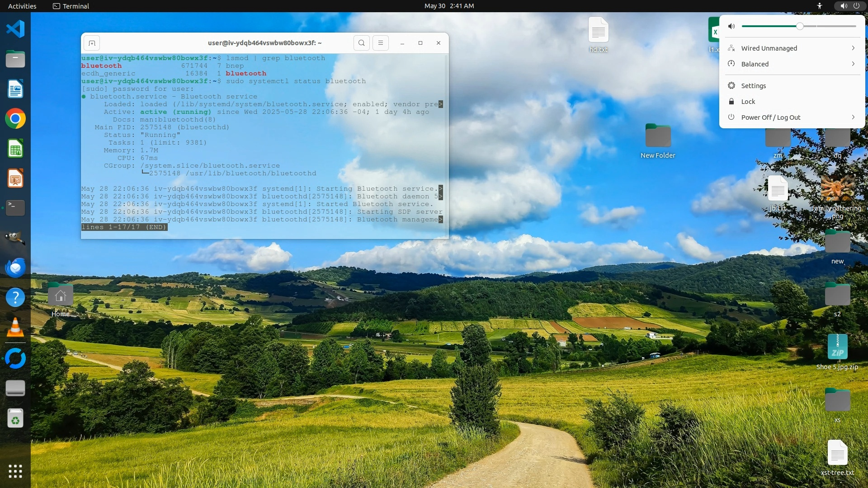
Task: Open the terminal hamburger menu
Action: [380, 43]
